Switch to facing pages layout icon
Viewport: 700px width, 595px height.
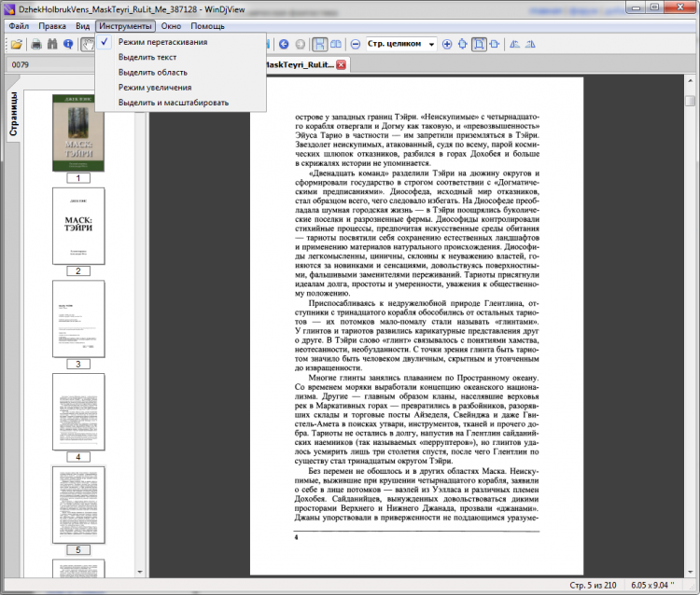pyautogui.click(x=336, y=44)
